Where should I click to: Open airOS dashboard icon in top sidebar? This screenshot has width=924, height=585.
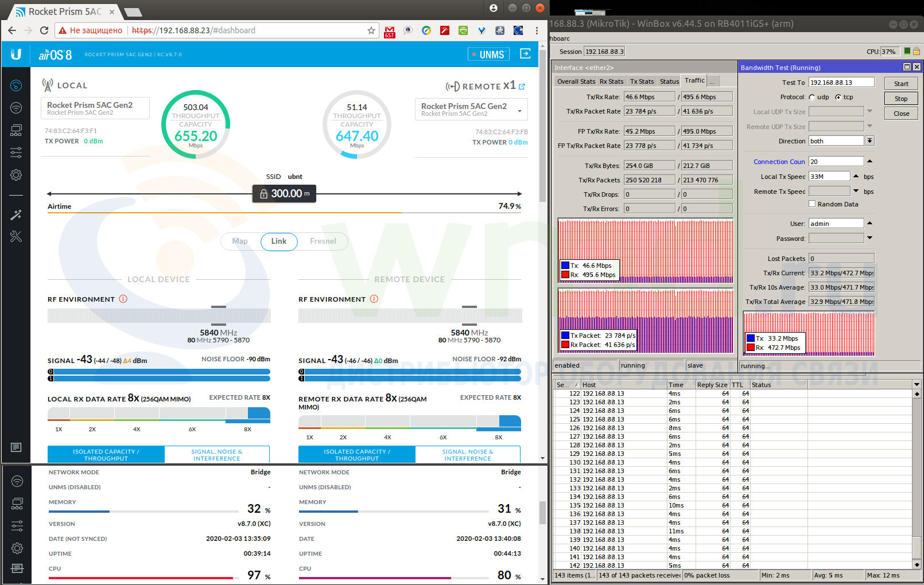pyautogui.click(x=16, y=86)
